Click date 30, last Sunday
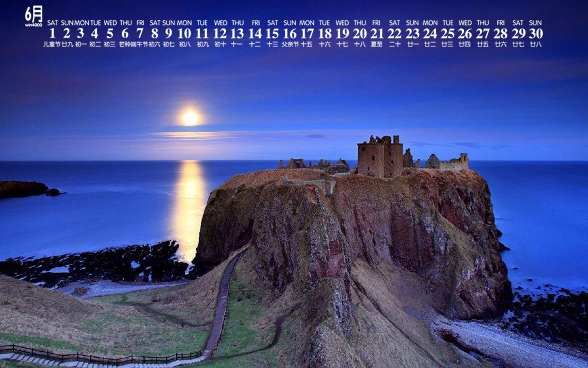 [x=536, y=33]
